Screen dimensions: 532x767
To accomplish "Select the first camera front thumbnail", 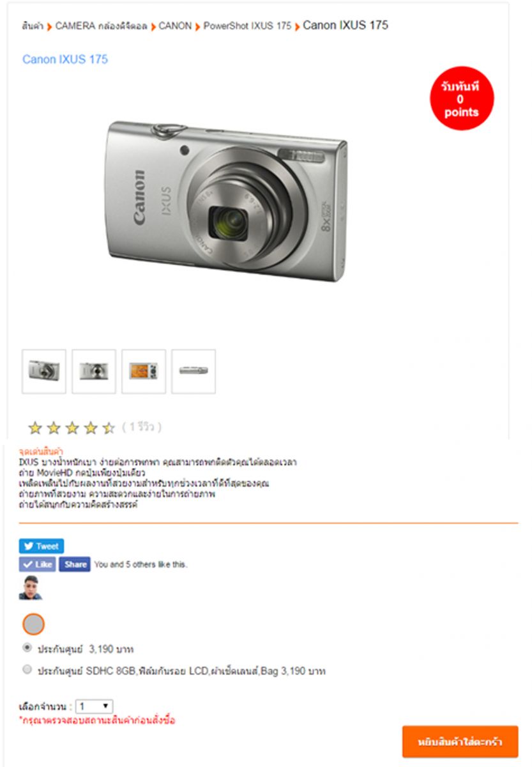I will [44, 371].
